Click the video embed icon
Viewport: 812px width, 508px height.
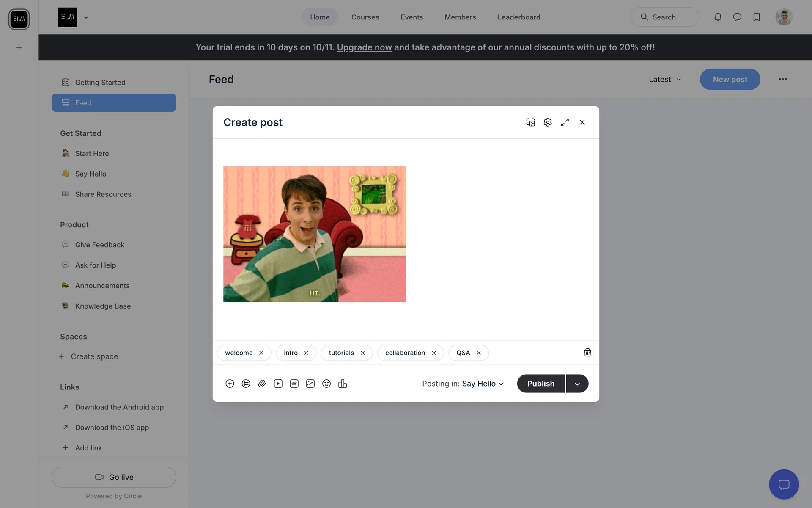click(x=278, y=384)
